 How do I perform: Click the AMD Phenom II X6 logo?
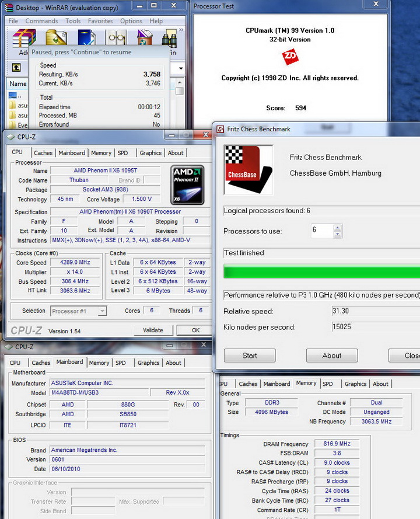point(187,185)
